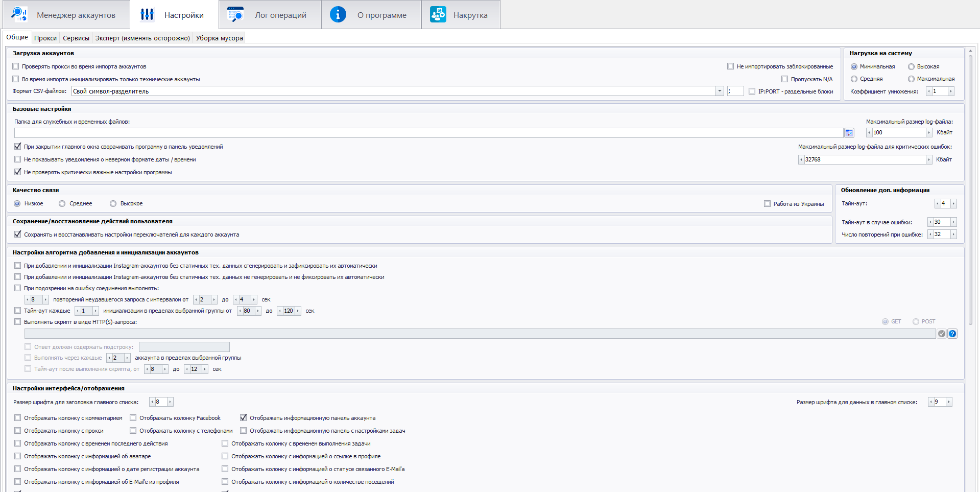Set connection quality to Среднее
This screenshot has height=492, width=980.
point(62,203)
